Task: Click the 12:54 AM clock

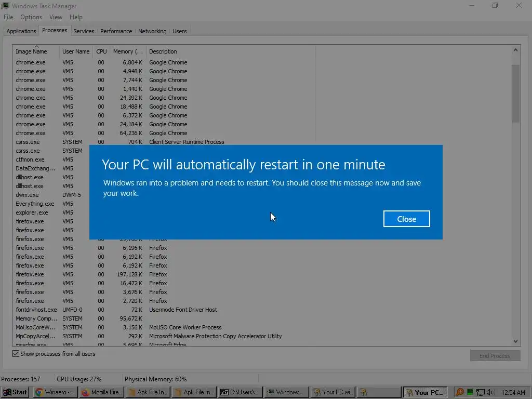Action: pos(513,393)
